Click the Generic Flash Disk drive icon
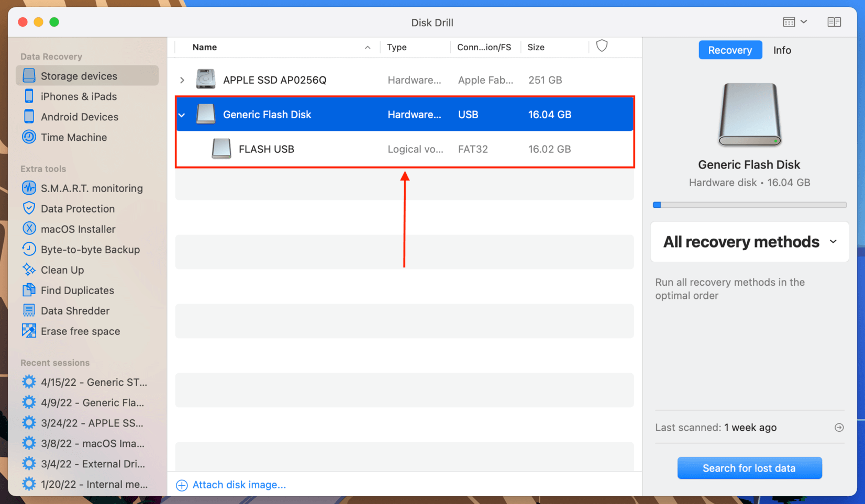Viewport: 865px width, 504px height. click(x=206, y=114)
